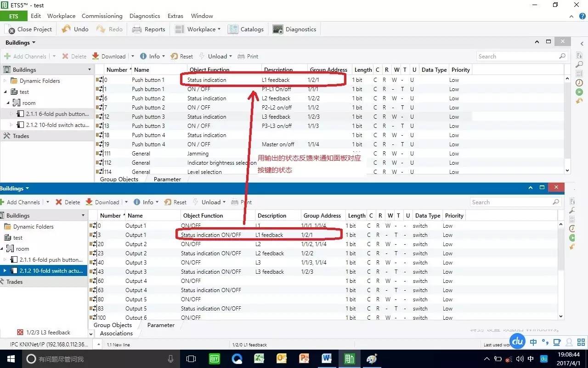Viewport: 588px width, 368px height.
Task: Click the Close Project button
Action: [x=29, y=29]
